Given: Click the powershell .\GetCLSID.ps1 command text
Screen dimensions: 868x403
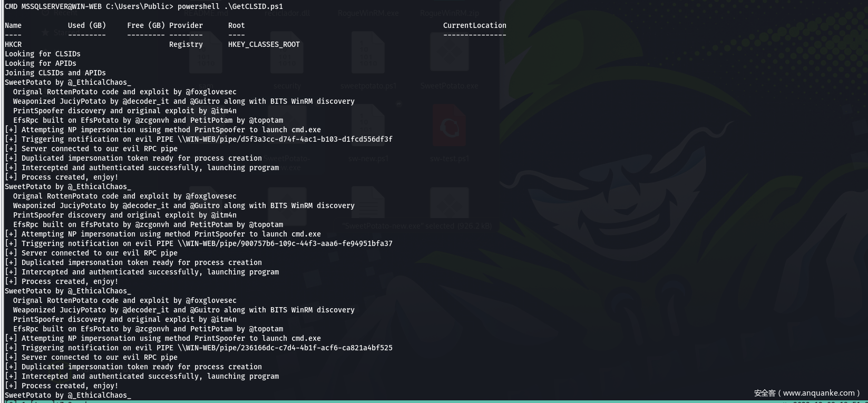Looking at the screenshot, I should point(230,6).
